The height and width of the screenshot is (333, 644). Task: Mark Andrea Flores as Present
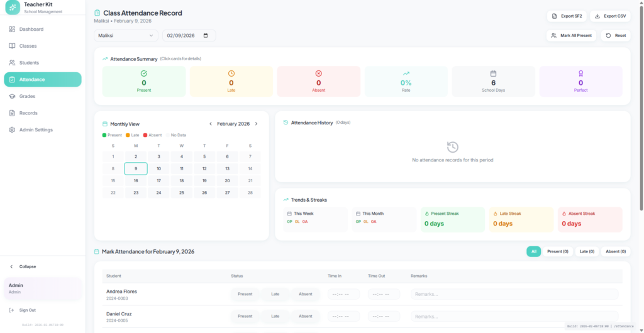(x=245, y=294)
